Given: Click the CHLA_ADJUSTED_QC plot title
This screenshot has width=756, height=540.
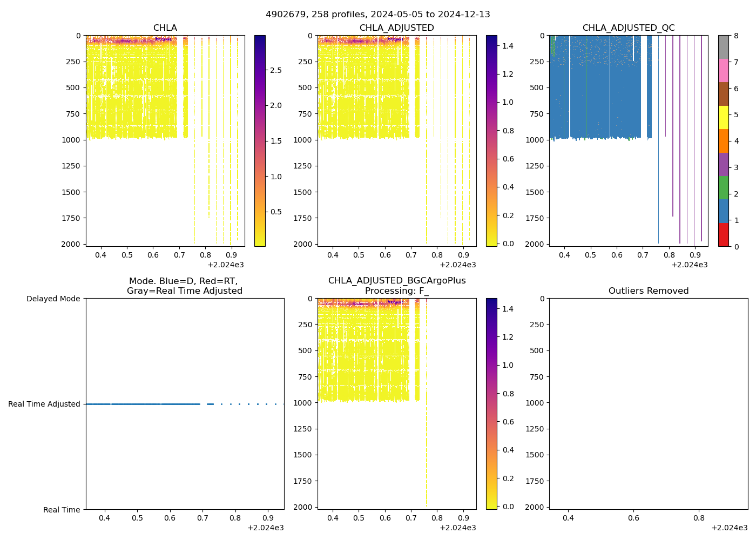Looking at the screenshot, I should [628, 28].
